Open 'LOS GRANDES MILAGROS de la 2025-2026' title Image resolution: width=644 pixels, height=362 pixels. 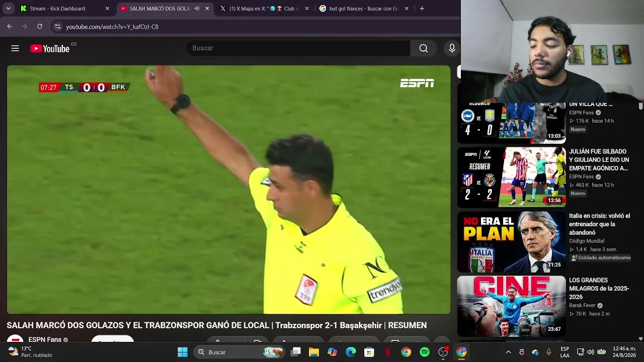(x=599, y=289)
